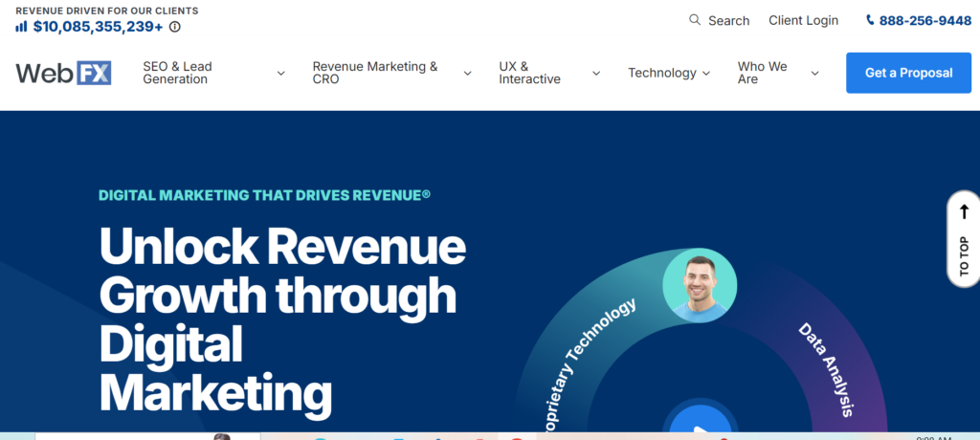The height and width of the screenshot is (440, 980).
Task: Open the Revenue Marketing & CRO menu
Action: [375, 73]
